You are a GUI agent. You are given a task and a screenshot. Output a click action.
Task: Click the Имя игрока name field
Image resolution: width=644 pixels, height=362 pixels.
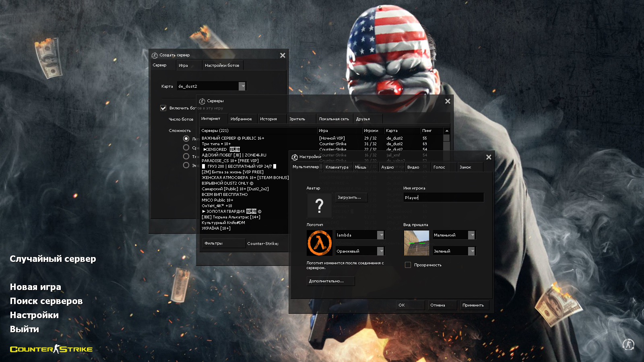443,197
